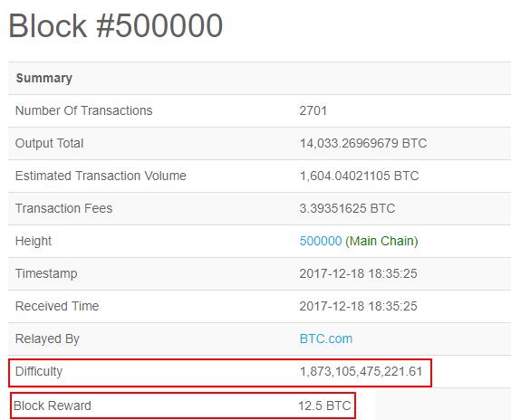
Task: Select the 3.39351625 BTC fees value
Action: coord(347,208)
